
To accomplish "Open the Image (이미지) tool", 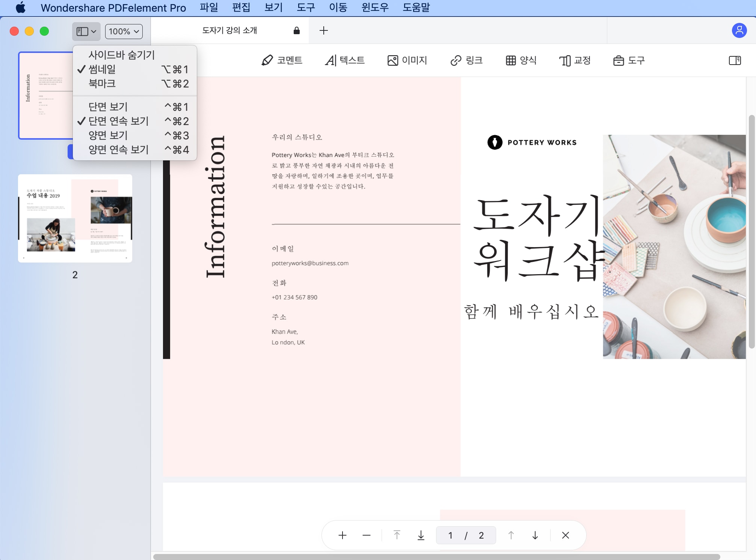I will [x=407, y=60].
